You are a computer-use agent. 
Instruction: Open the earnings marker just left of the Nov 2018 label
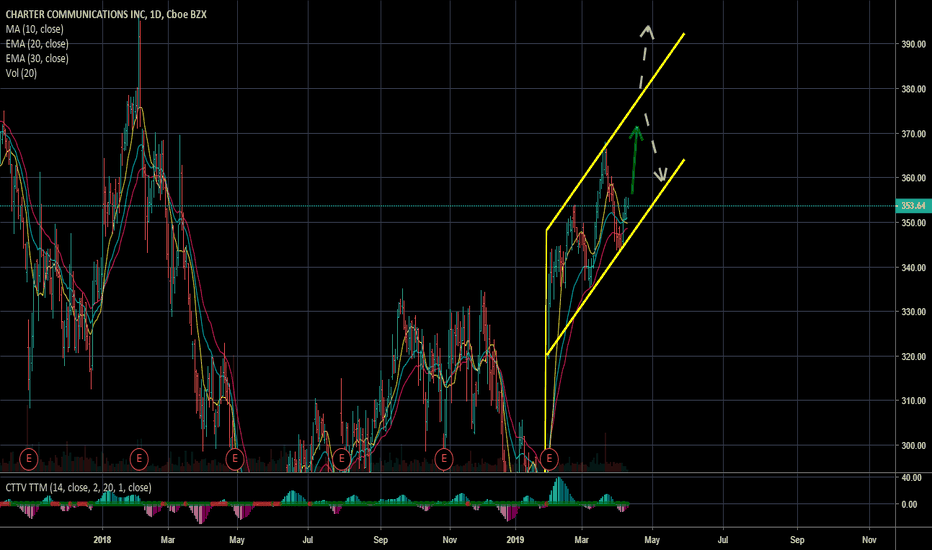pos(444,458)
